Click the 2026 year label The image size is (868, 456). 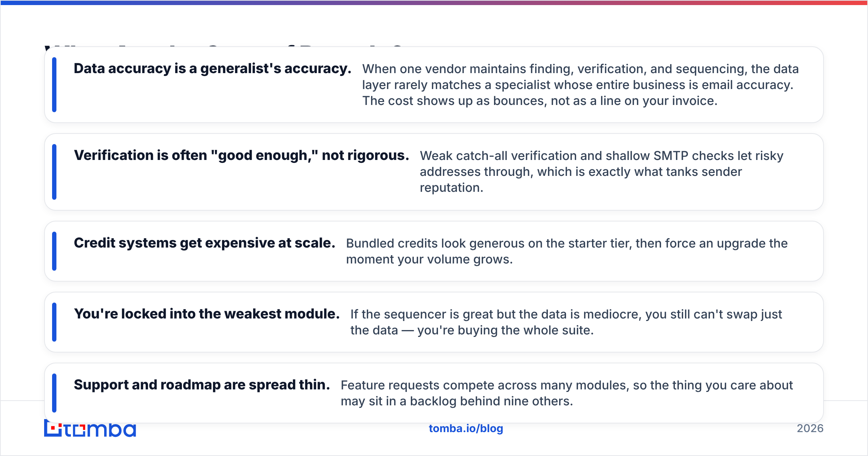tap(810, 428)
